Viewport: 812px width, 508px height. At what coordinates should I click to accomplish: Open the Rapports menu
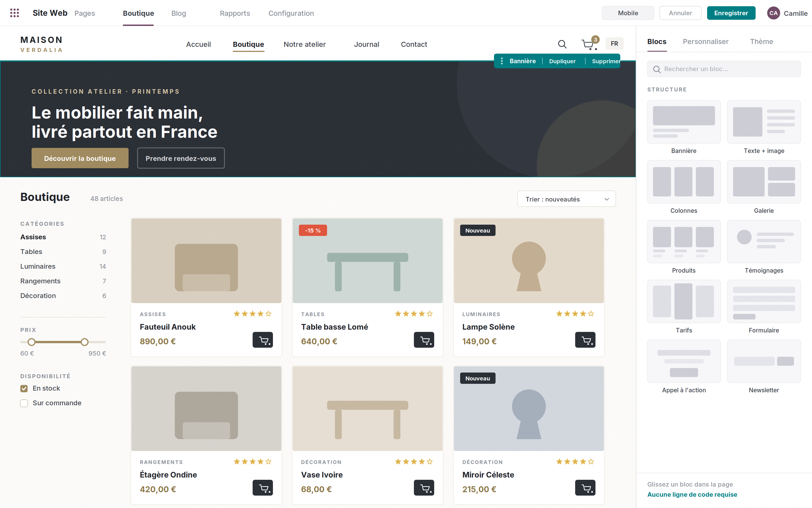[x=235, y=13]
